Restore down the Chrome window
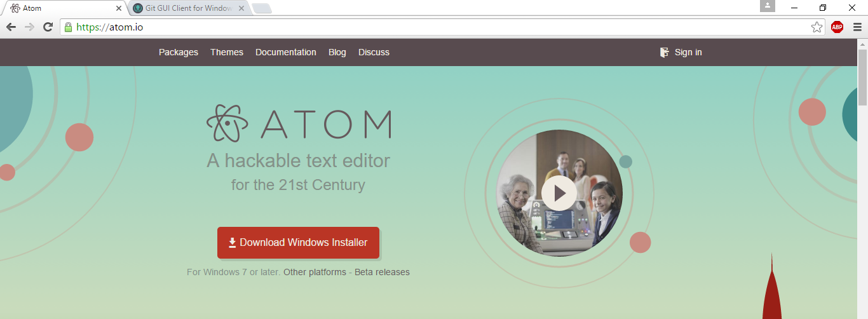 pos(823,8)
